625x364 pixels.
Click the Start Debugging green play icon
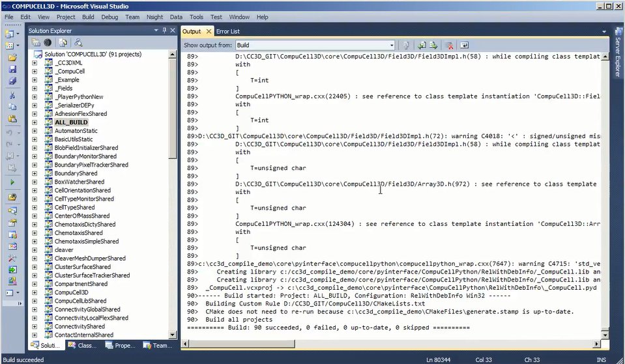click(x=12, y=182)
